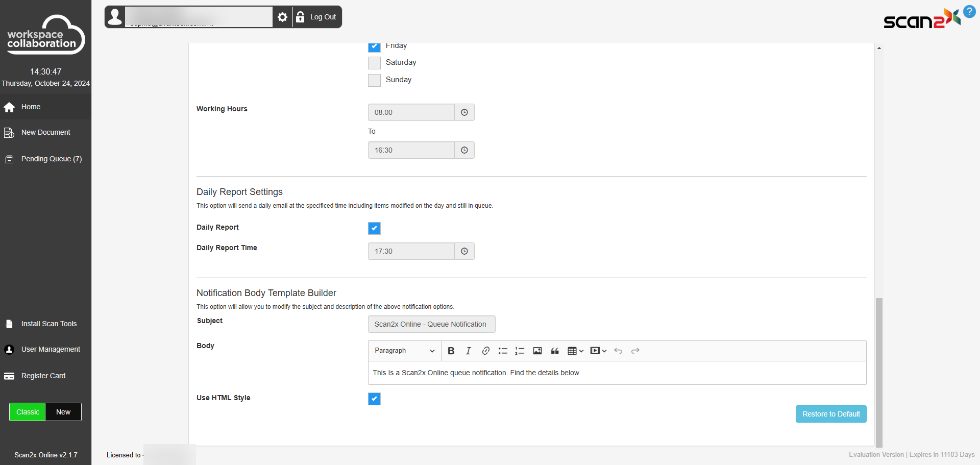The image size is (980, 465).
Task: Toggle italic formatting in body editor
Action: (x=468, y=351)
